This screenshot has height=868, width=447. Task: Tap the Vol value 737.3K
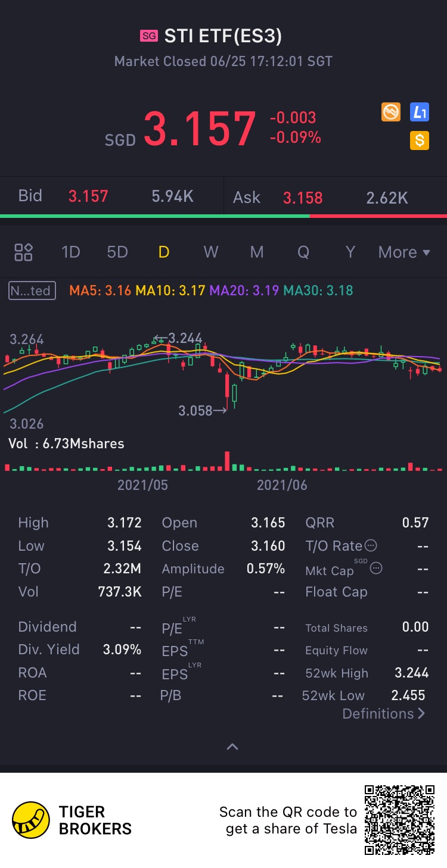[x=120, y=592]
